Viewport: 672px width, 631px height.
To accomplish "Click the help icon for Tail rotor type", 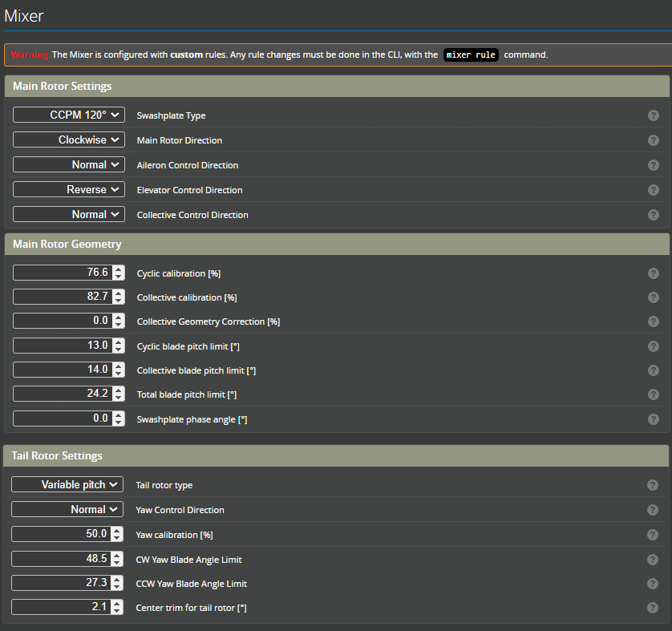I will [x=653, y=484].
